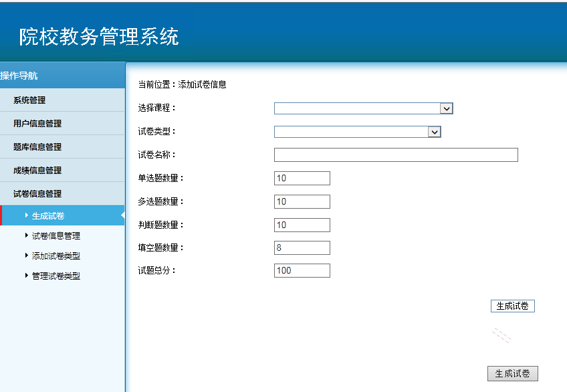Click inside the 试卷名称 input field
The width and height of the screenshot is (567, 392).
pyautogui.click(x=394, y=155)
